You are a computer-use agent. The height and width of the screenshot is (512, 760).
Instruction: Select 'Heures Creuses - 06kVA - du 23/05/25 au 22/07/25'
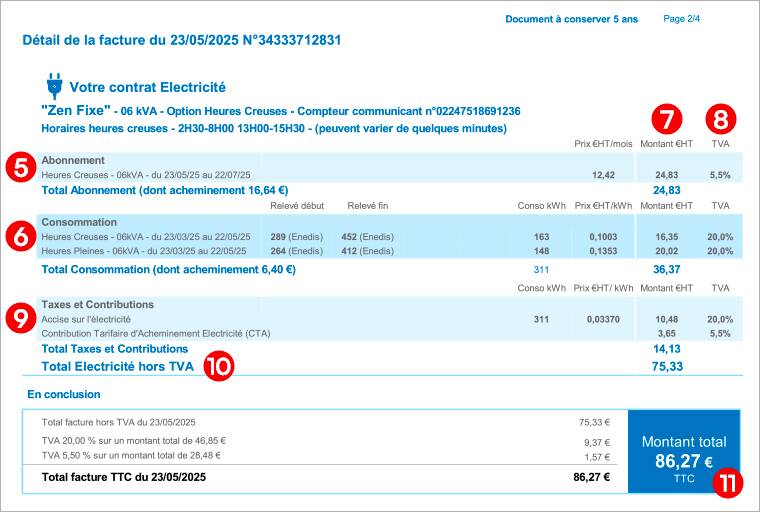click(x=146, y=175)
